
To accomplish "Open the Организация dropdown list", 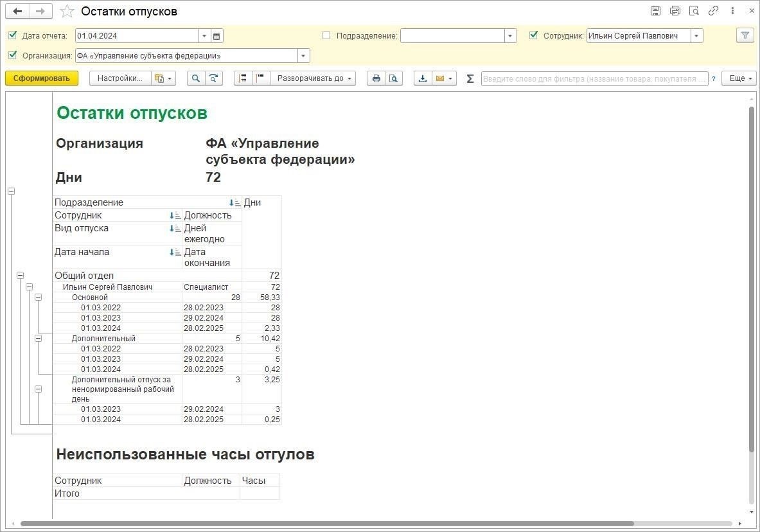I will [303, 56].
